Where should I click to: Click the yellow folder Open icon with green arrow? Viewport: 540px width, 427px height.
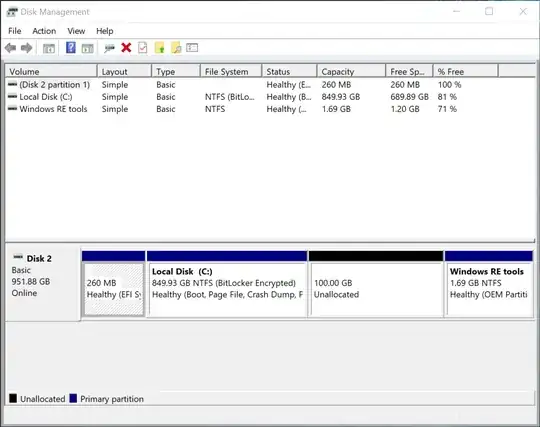point(159,48)
